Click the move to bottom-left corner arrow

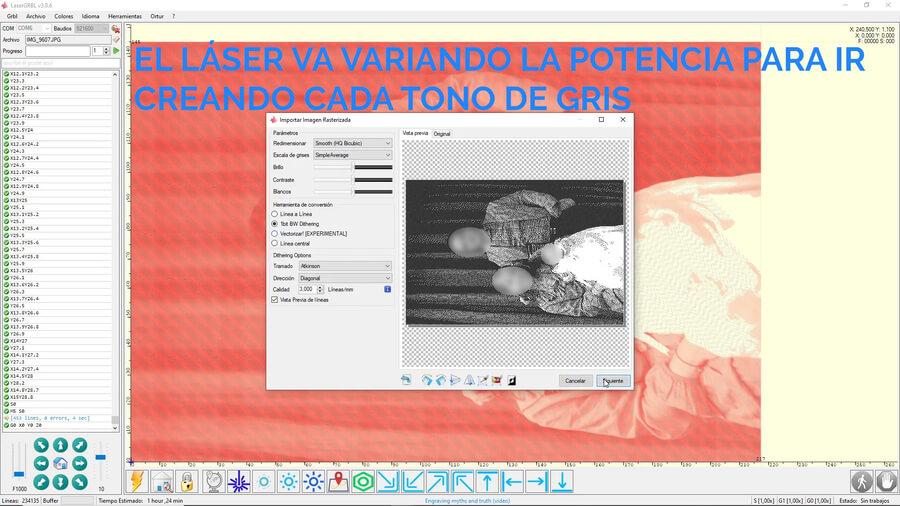coord(413,481)
